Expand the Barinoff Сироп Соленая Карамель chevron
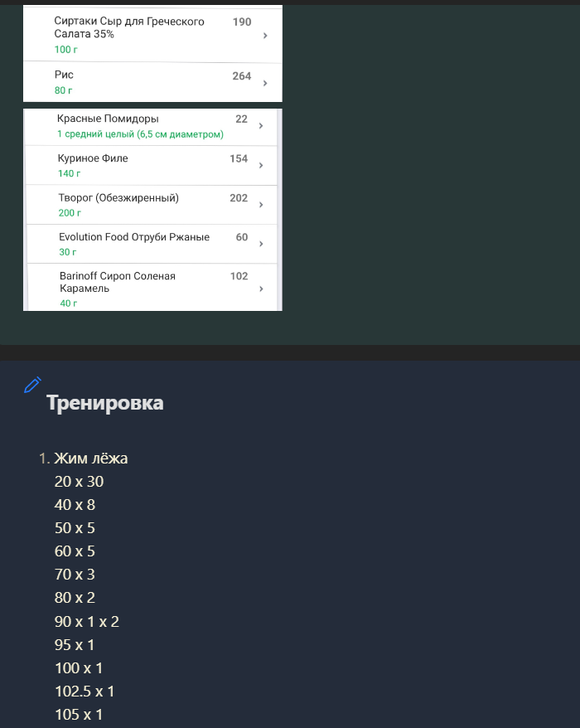The height and width of the screenshot is (728, 580). pyautogui.click(x=261, y=289)
